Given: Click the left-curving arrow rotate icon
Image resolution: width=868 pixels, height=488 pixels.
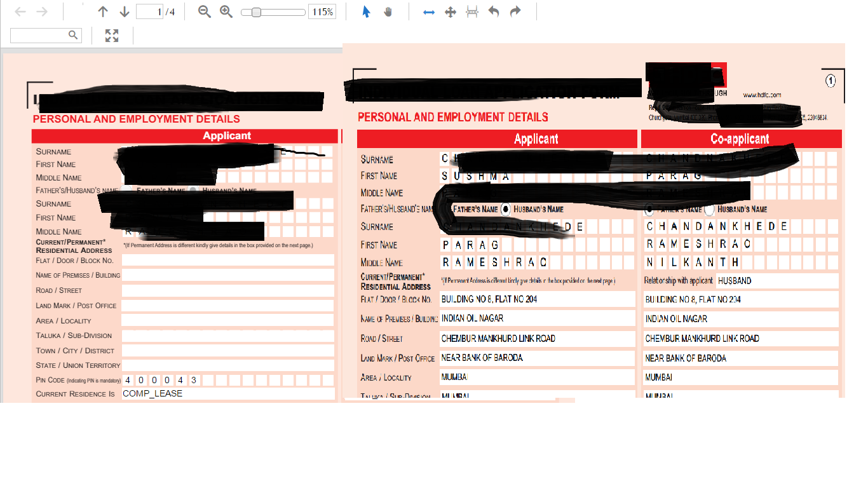Looking at the screenshot, I should pyautogui.click(x=494, y=12).
